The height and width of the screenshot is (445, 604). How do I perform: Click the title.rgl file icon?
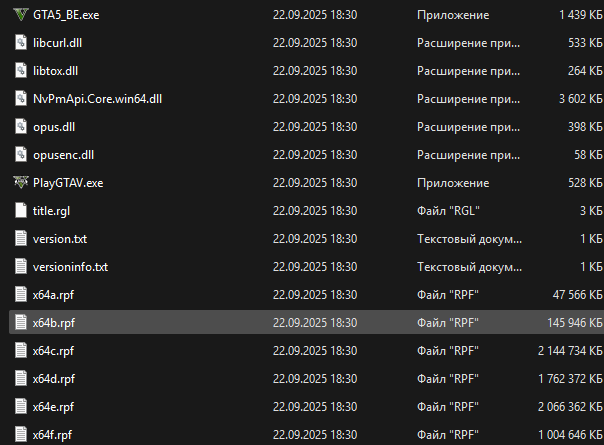22,211
